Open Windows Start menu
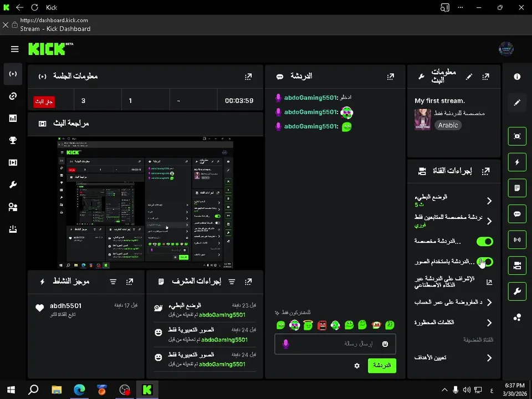Screen dimensions: 532x399 point(11,390)
